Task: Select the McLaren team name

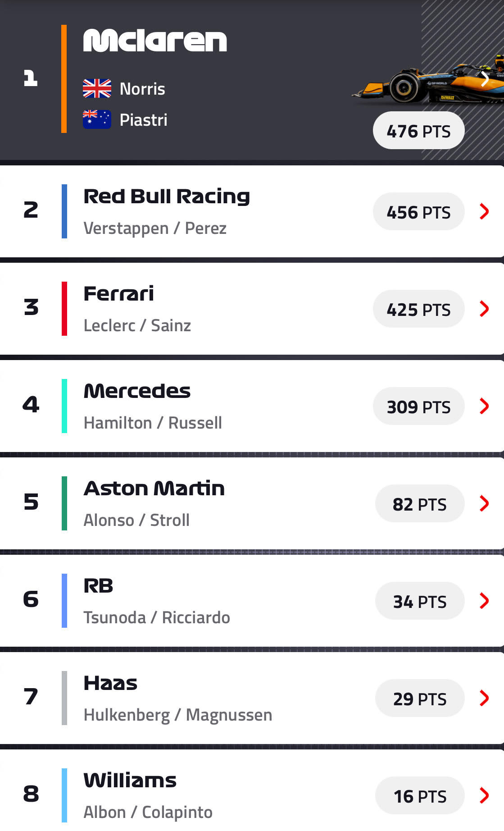Action: point(155,41)
